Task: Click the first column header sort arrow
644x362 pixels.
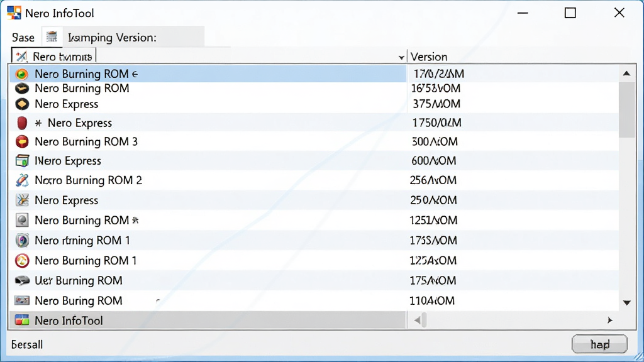Action: point(401,57)
